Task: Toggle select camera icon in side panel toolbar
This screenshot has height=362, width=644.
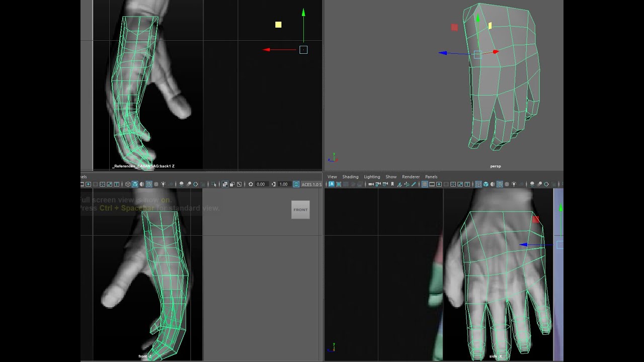Action: click(371, 184)
